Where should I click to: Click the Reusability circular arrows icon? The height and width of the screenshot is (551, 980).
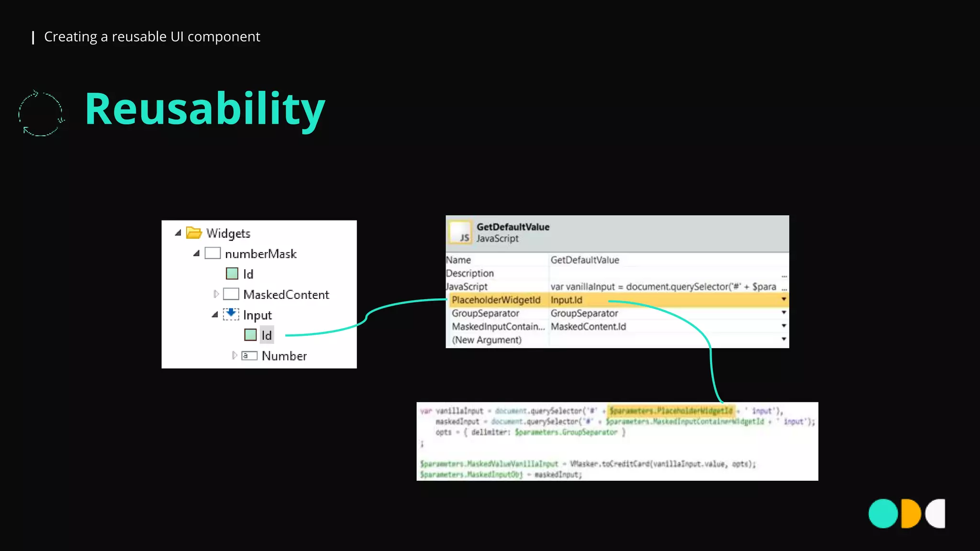[41, 113]
